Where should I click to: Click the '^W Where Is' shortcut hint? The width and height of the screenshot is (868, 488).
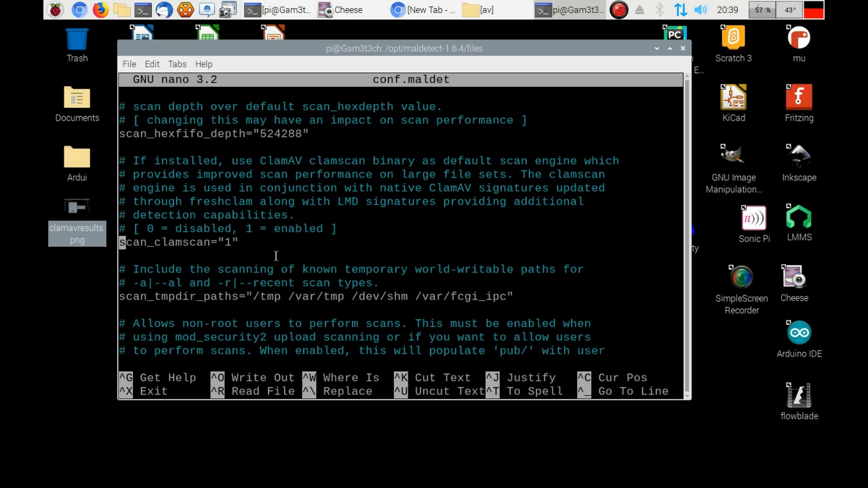[341, 377]
